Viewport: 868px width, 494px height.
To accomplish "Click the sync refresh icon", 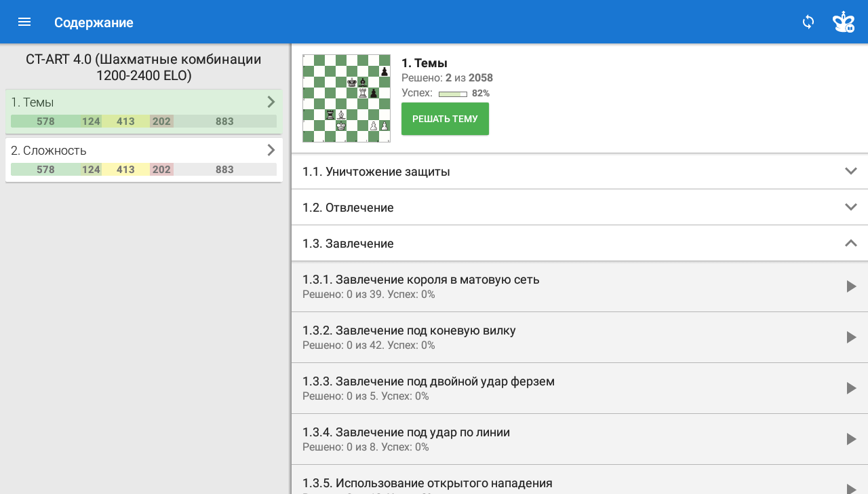I will 808,22.
